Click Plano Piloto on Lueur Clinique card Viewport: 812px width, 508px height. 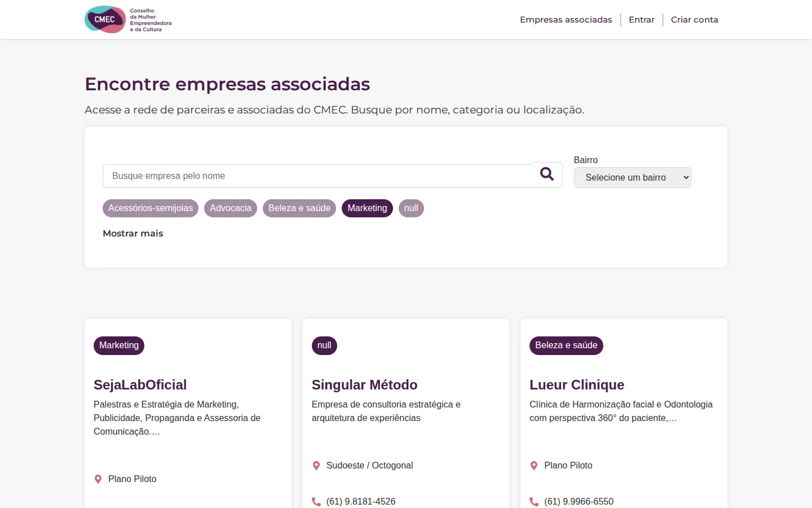[x=568, y=466]
